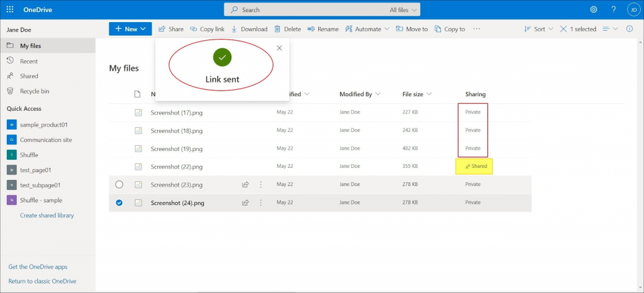Close the Link sent notification
644x293 pixels.
pyautogui.click(x=279, y=48)
